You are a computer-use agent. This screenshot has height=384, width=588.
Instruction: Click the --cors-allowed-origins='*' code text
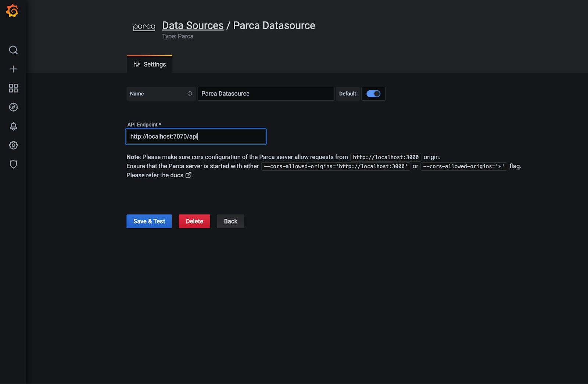(464, 166)
